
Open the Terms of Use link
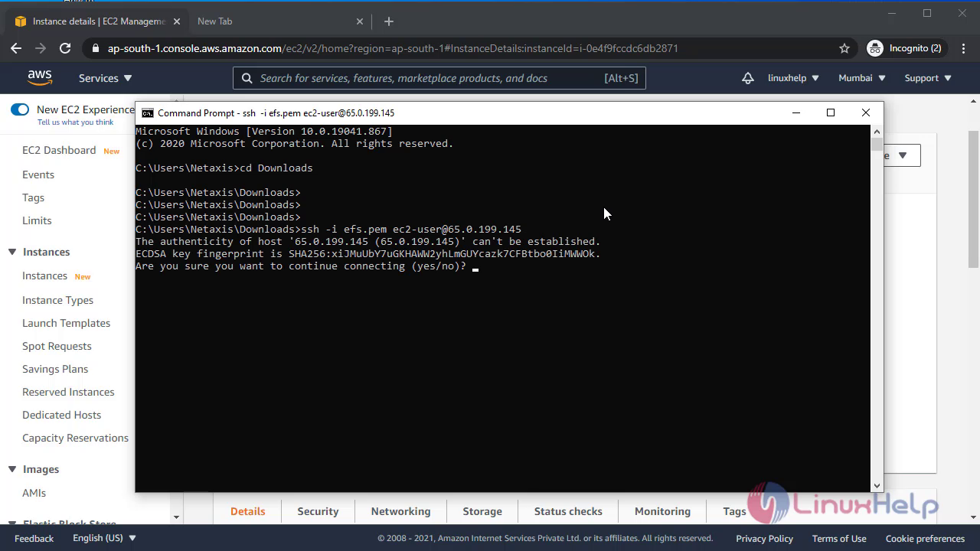(839, 538)
